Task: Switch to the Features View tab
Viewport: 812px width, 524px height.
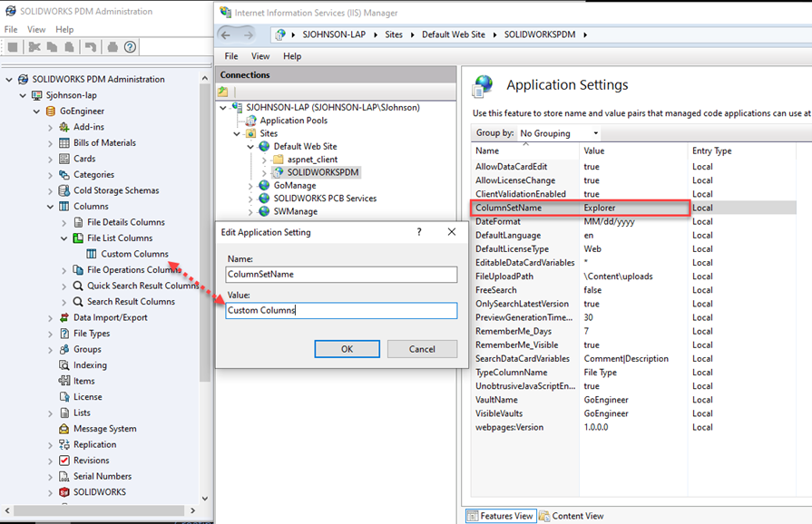Action: click(x=501, y=516)
